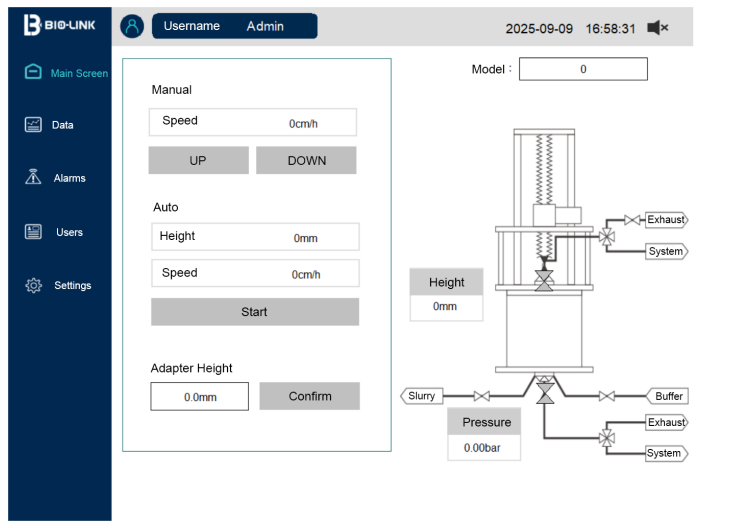Open the Main Screen page icon
The width and height of the screenshot is (741, 528).
point(33,72)
